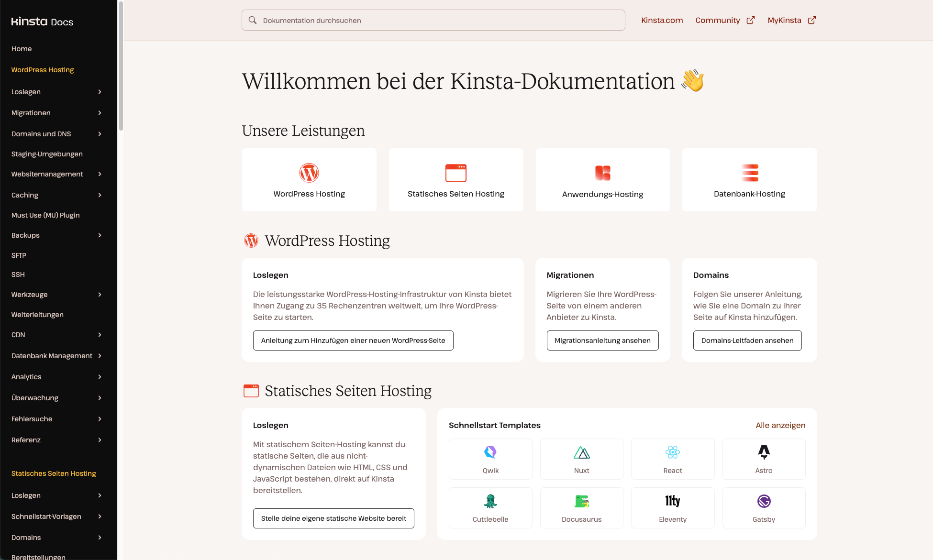
Task: Open the Nuxt template icon
Action: click(x=581, y=451)
